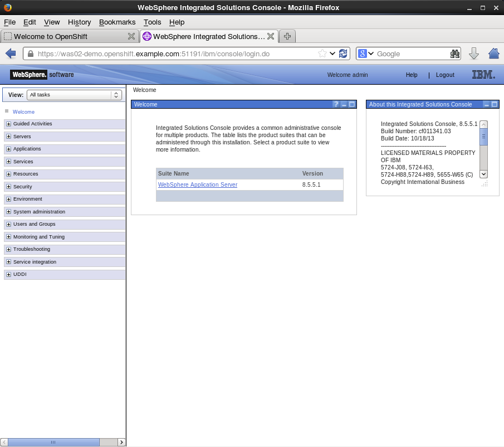504x447 pixels.
Task: Open help for the Welcome portlet
Action: (336, 104)
